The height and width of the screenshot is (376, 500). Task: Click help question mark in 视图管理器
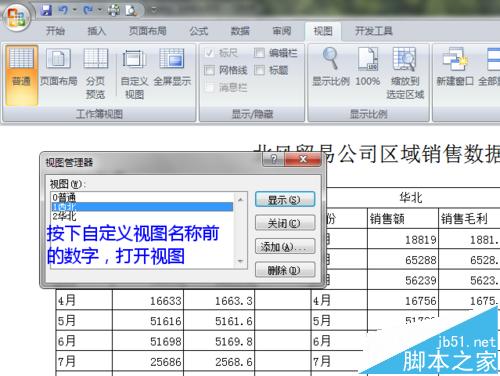[x=274, y=159]
